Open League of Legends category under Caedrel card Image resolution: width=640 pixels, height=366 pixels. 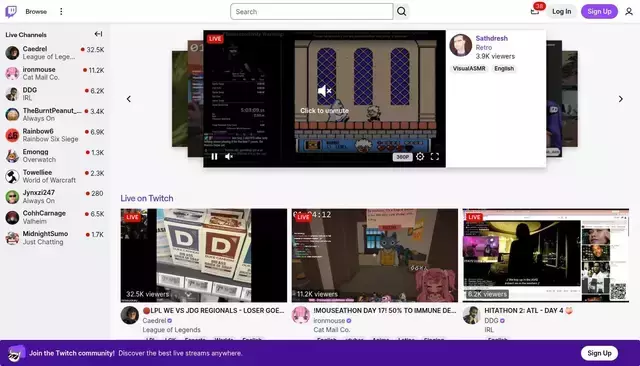[x=171, y=330]
